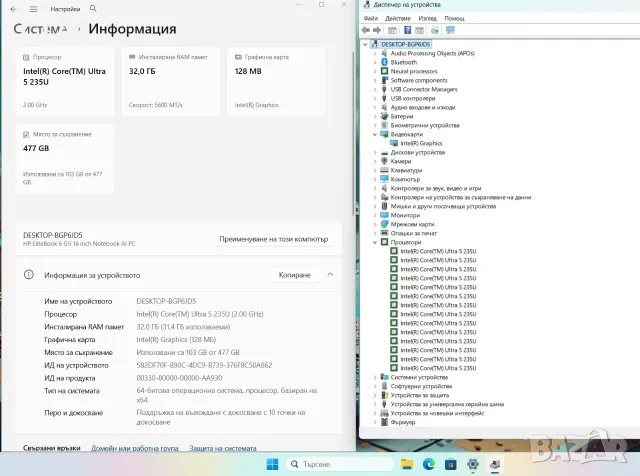This screenshot has width=640, height=476.
Task: Collapse the Видеокарти category
Action: [x=375, y=134]
